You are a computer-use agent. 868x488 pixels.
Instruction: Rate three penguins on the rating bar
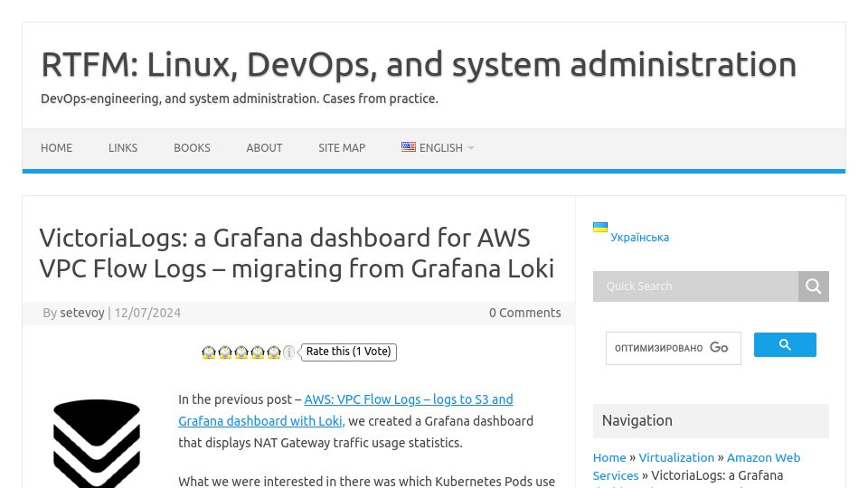click(x=241, y=352)
